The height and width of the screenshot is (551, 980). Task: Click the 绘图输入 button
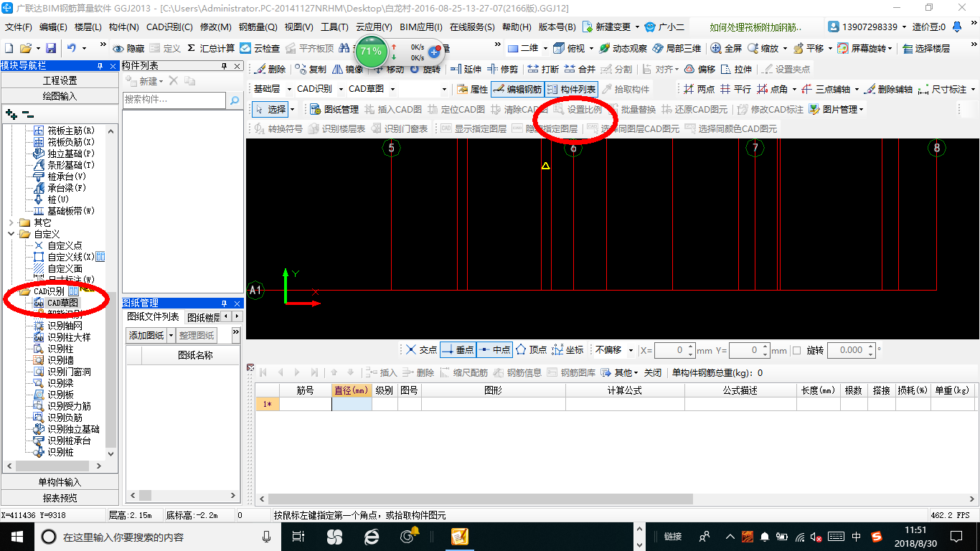[x=60, y=95]
